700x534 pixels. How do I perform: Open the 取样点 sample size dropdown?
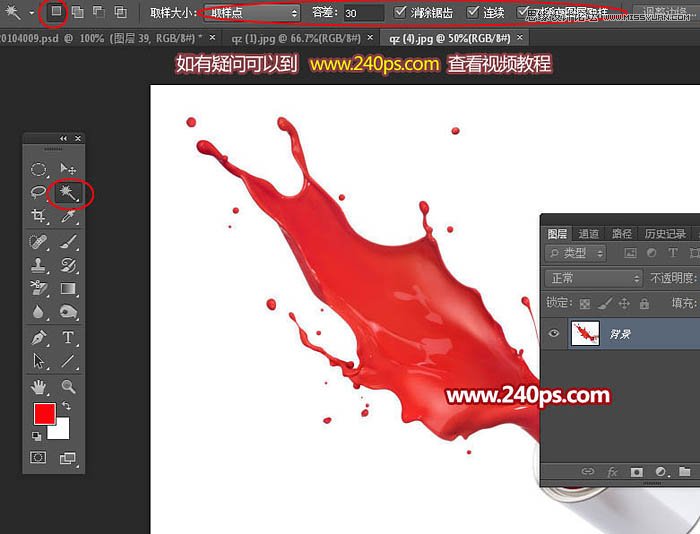point(252,13)
